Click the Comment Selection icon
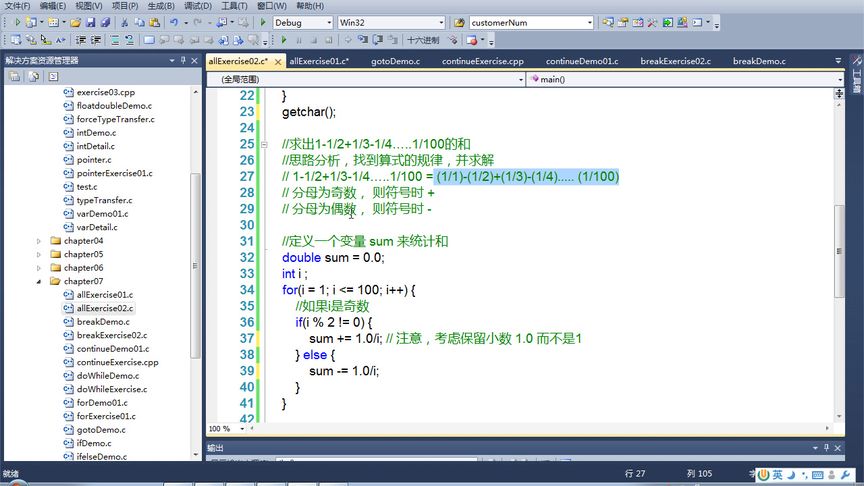Image resolution: width=864 pixels, height=486 pixels. click(115, 40)
